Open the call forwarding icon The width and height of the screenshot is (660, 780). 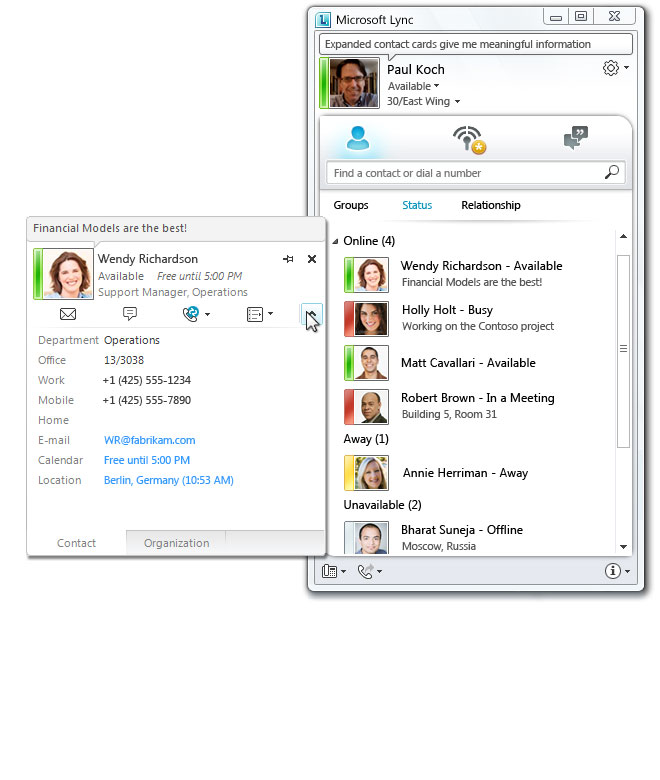366,571
